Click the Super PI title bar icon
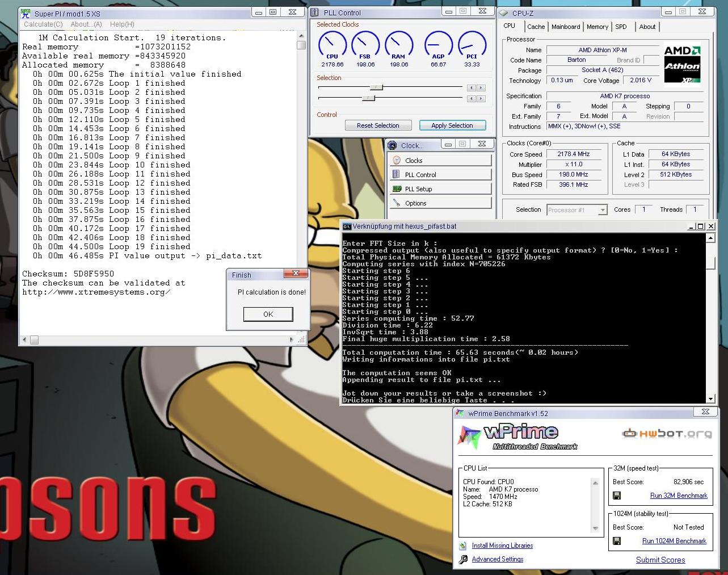 26,13
